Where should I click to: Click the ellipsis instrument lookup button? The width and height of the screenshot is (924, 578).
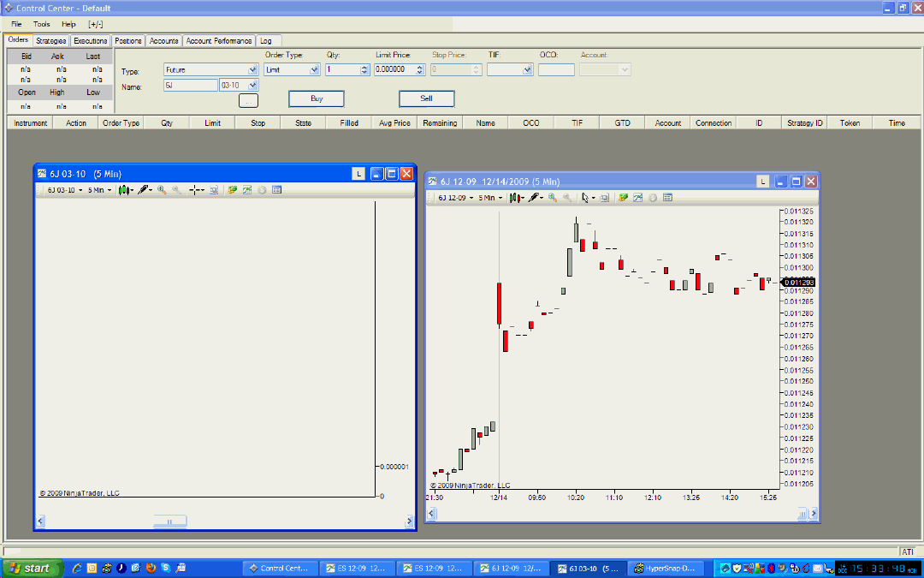249,101
